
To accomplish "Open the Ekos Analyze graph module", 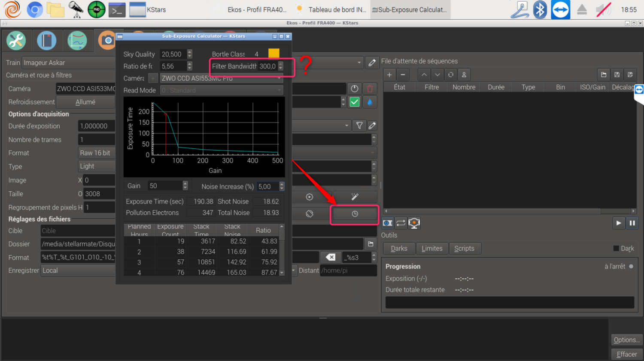I will click(77, 41).
